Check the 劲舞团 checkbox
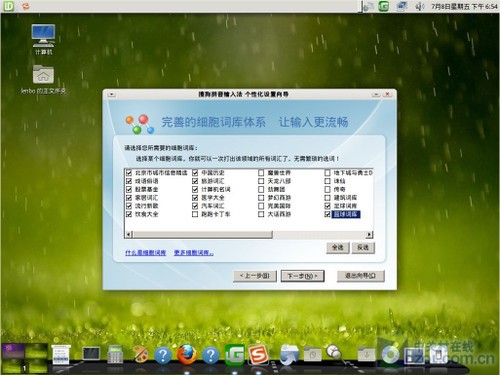The width and height of the screenshot is (500, 375). (x=261, y=189)
